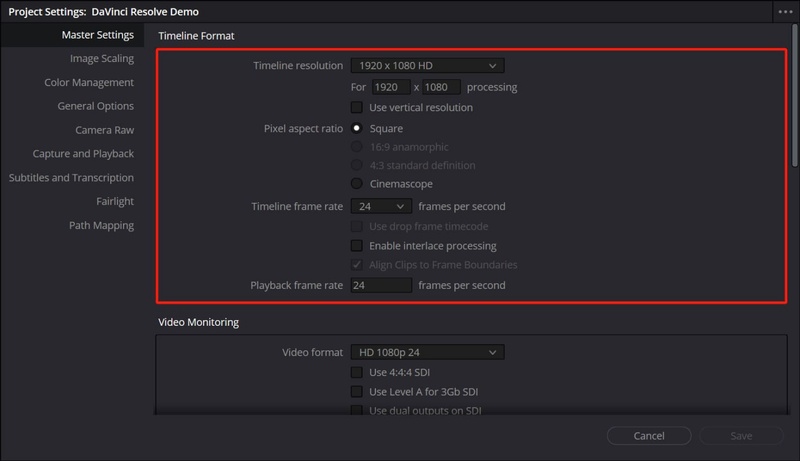
Task: Expand Timeline resolution dropdown
Action: 427,65
